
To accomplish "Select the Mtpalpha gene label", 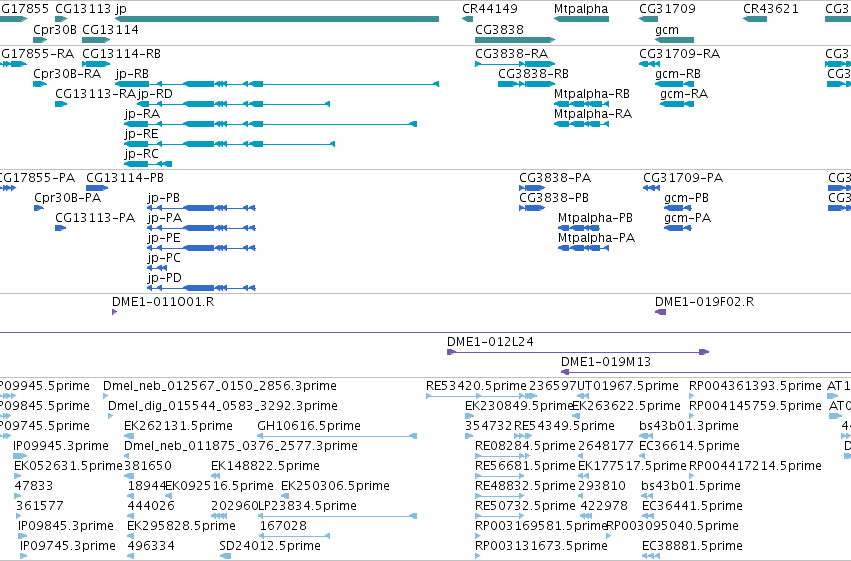I will point(581,9).
